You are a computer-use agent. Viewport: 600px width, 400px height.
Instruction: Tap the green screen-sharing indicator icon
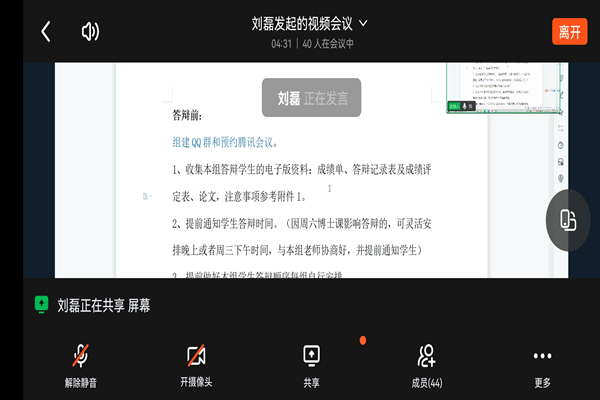pos(42,305)
